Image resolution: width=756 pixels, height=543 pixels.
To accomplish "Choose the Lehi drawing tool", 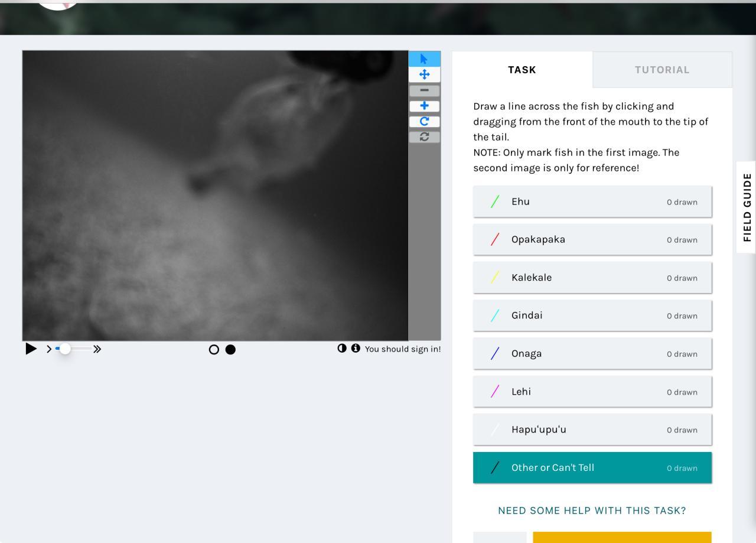I will pos(592,392).
